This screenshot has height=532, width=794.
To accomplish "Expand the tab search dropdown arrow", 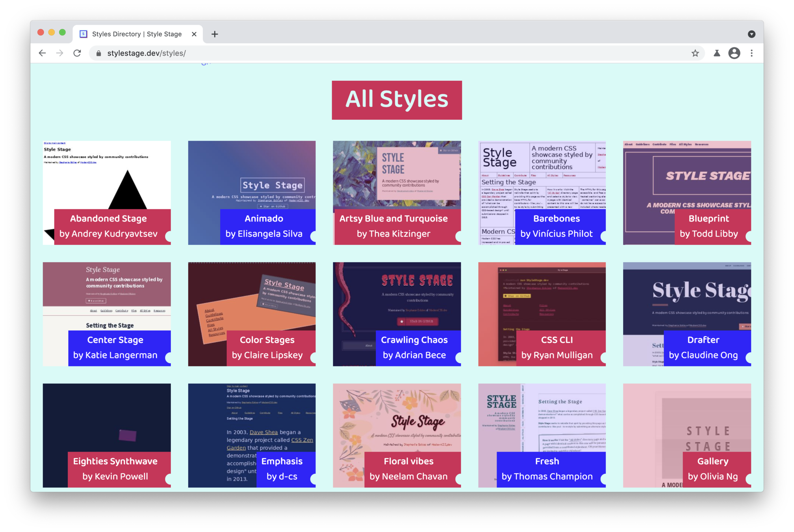I will (751, 34).
